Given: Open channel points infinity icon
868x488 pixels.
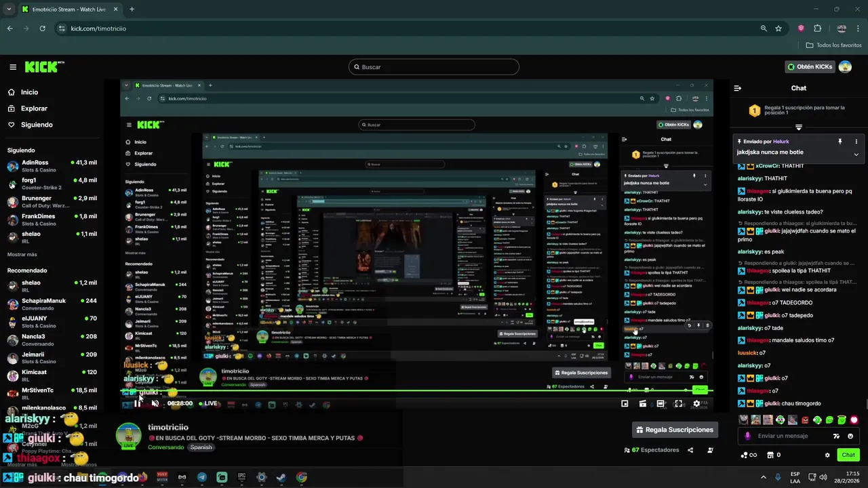Looking at the screenshot, I should tap(749, 455).
